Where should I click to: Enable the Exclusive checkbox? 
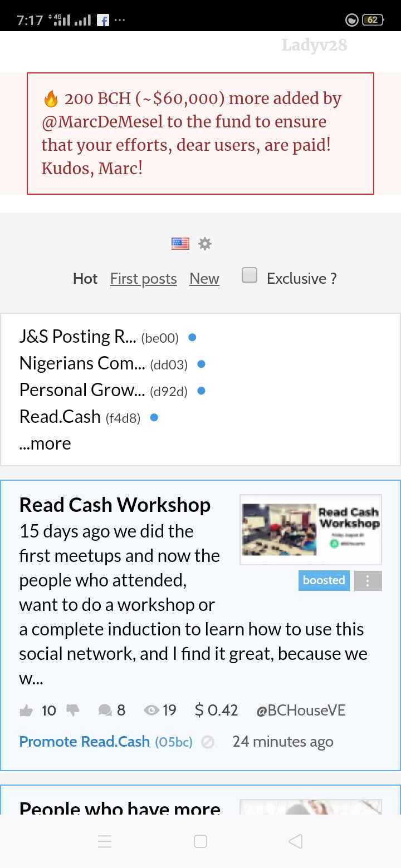[x=250, y=275]
